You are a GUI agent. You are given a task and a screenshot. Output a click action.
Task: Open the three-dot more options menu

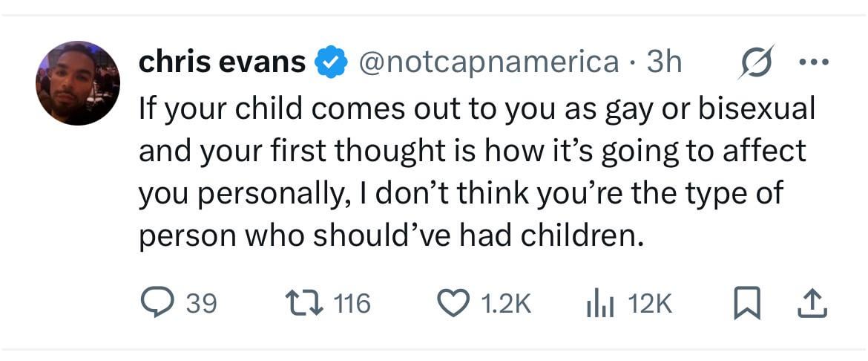click(x=814, y=62)
